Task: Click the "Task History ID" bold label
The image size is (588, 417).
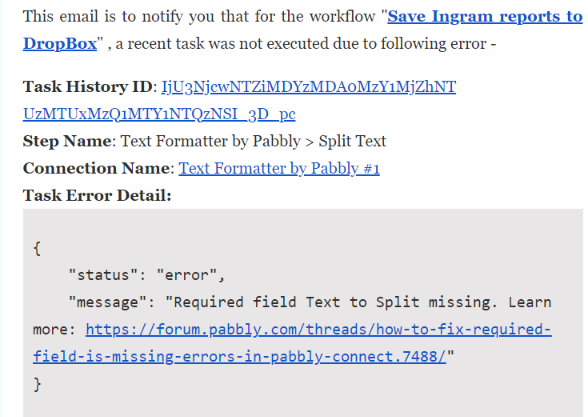Action: pos(88,87)
